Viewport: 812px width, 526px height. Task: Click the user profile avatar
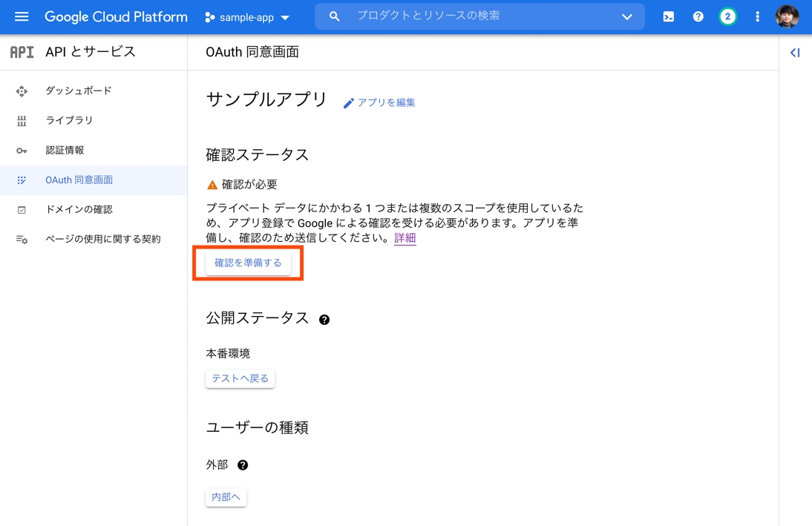pyautogui.click(x=787, y=16)
